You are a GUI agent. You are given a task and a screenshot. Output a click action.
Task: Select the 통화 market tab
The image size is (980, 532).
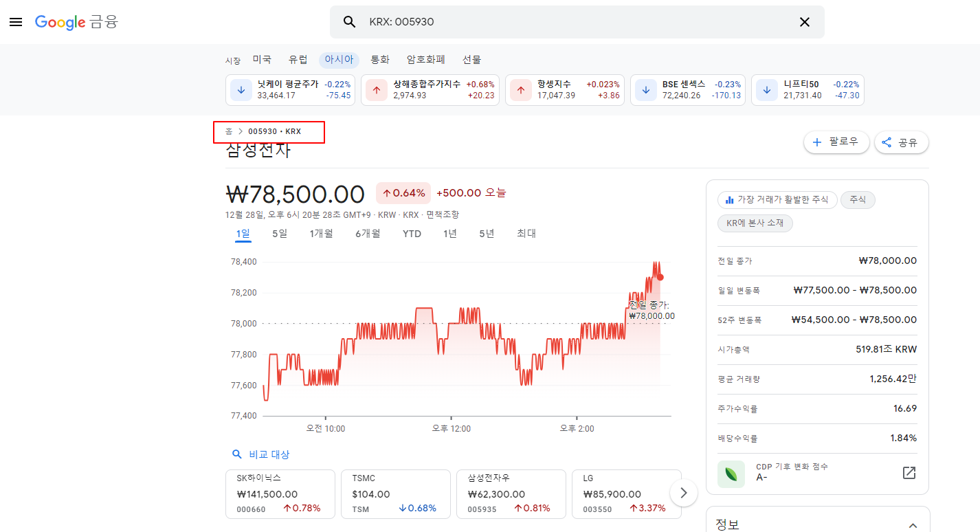click(x=380, y=60)
